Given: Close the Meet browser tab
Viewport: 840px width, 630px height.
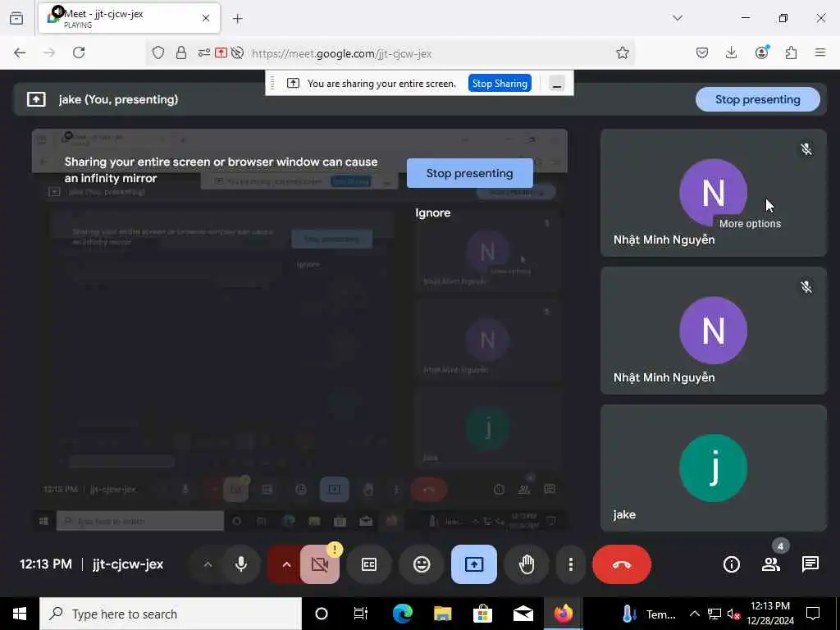Looking at the screenshot, I should (x=206, y=18).
